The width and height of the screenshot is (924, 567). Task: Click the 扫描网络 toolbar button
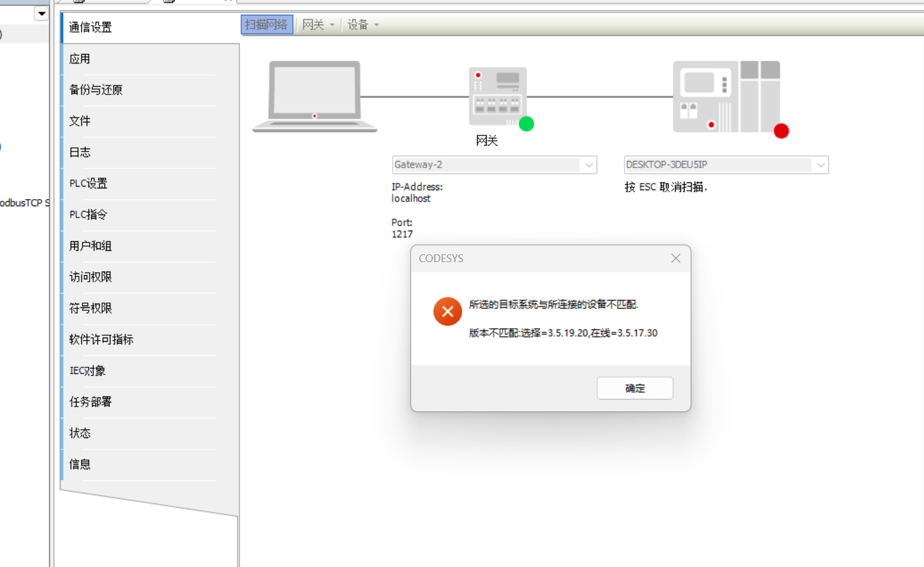pyautogui.click(x=266, y=25)
